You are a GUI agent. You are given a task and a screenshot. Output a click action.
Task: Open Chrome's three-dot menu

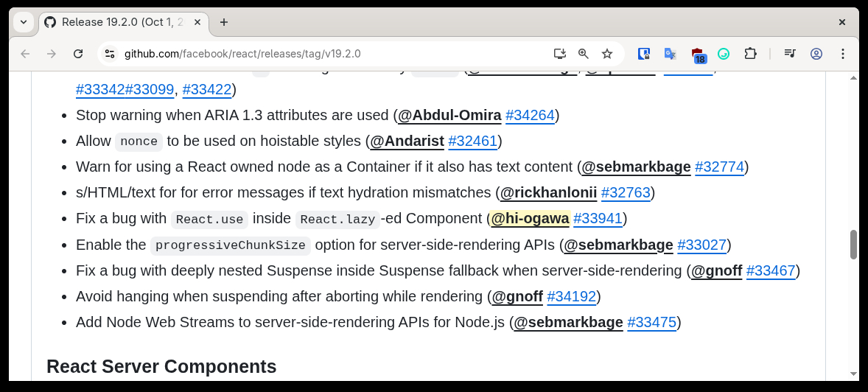coord(843,54)
